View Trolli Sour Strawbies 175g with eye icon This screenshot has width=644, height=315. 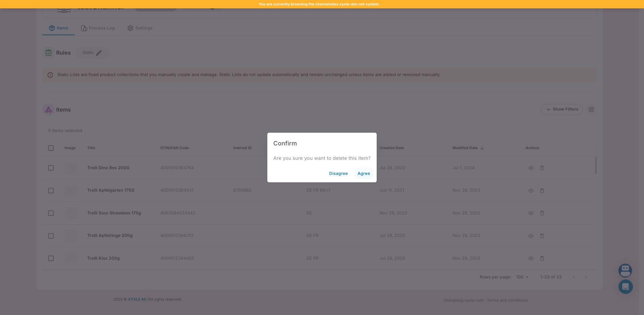pos(531,213)
